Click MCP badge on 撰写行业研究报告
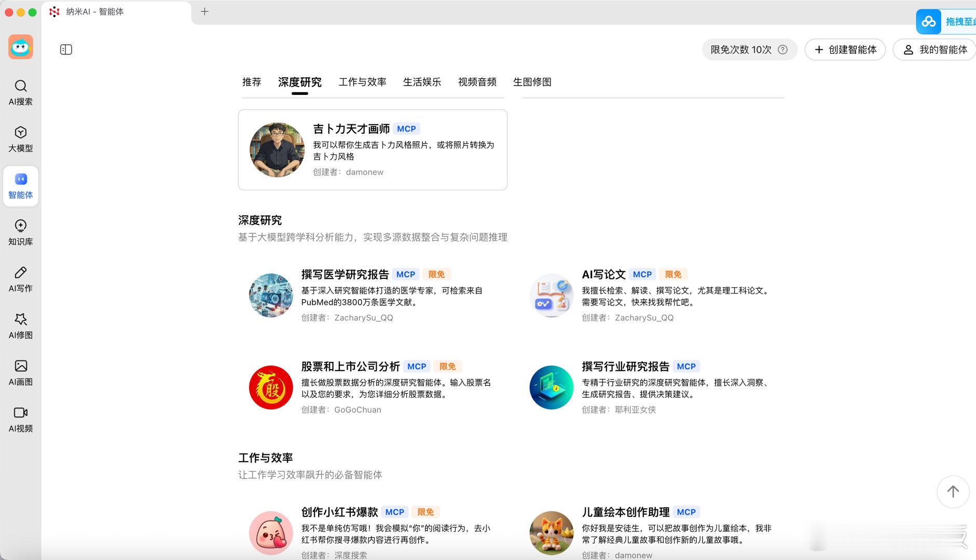 pyautogui.click(x=686, y=367)
